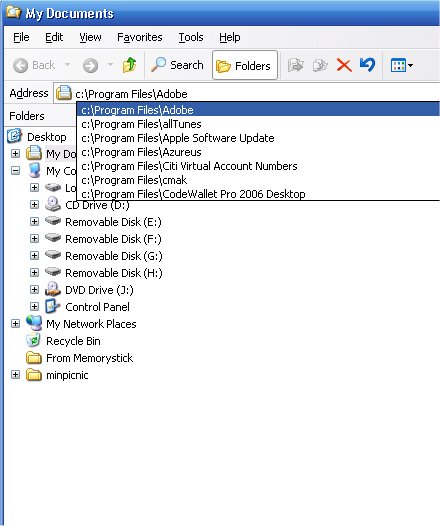Viewport: 440px width, 526px height.
Task: Expand Removable Disk (H:) node
Action: [34, 272]
